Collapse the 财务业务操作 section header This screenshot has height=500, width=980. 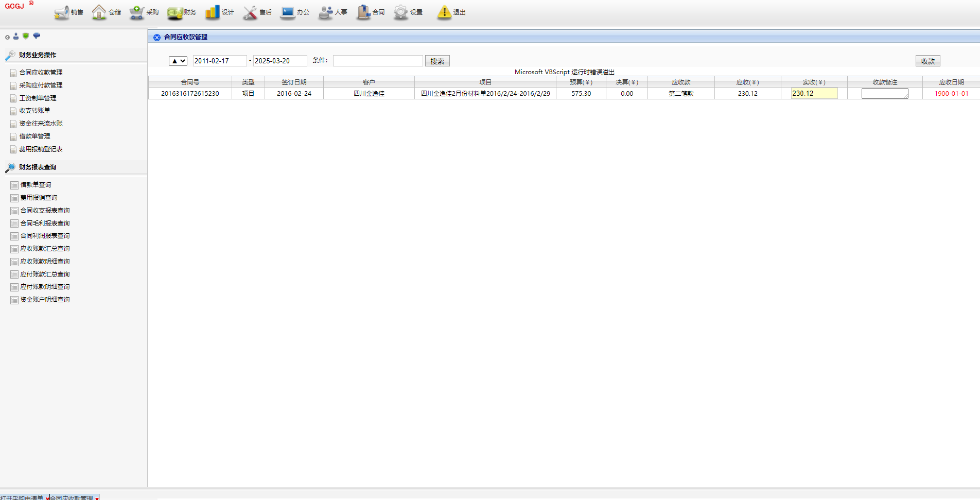pos(38,55)
